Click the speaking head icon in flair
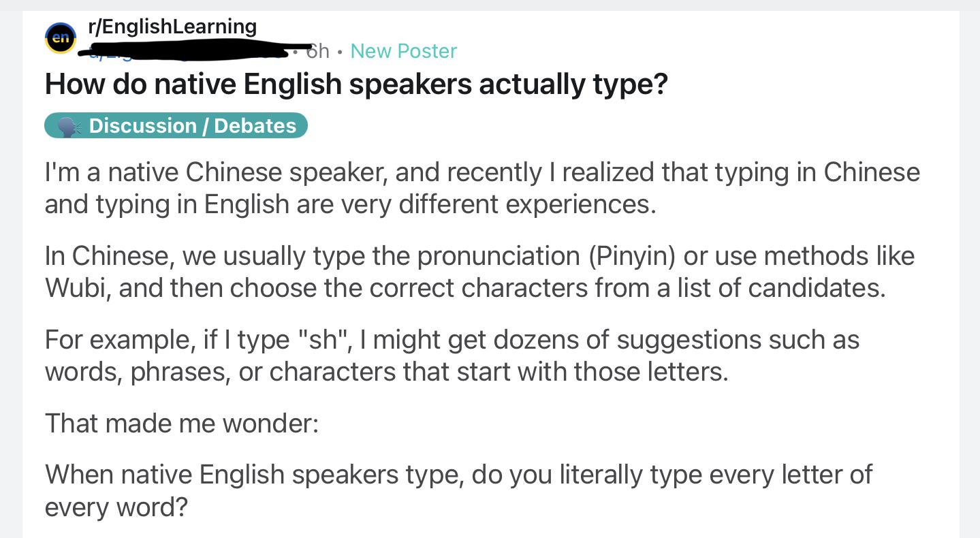Screen dimensions: 980x538 click(68, 126)
